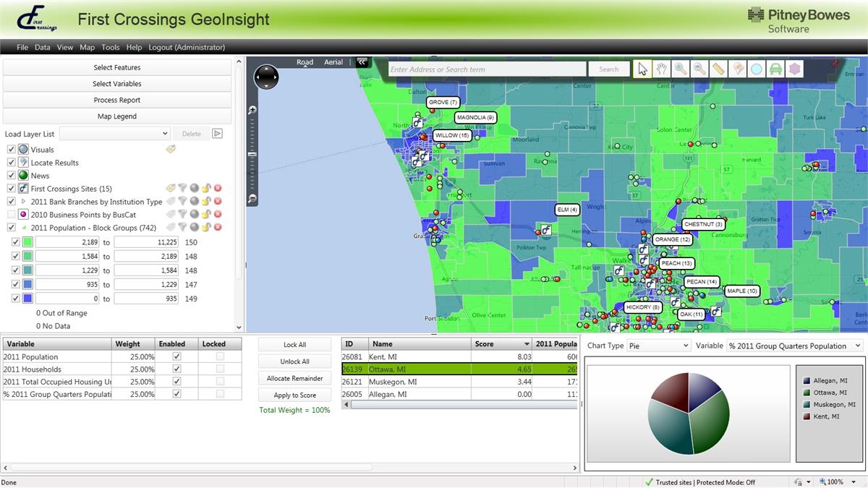Open the chart Variable dropdown
Screen dimensions: 868x488
click(x=795, y=346)
